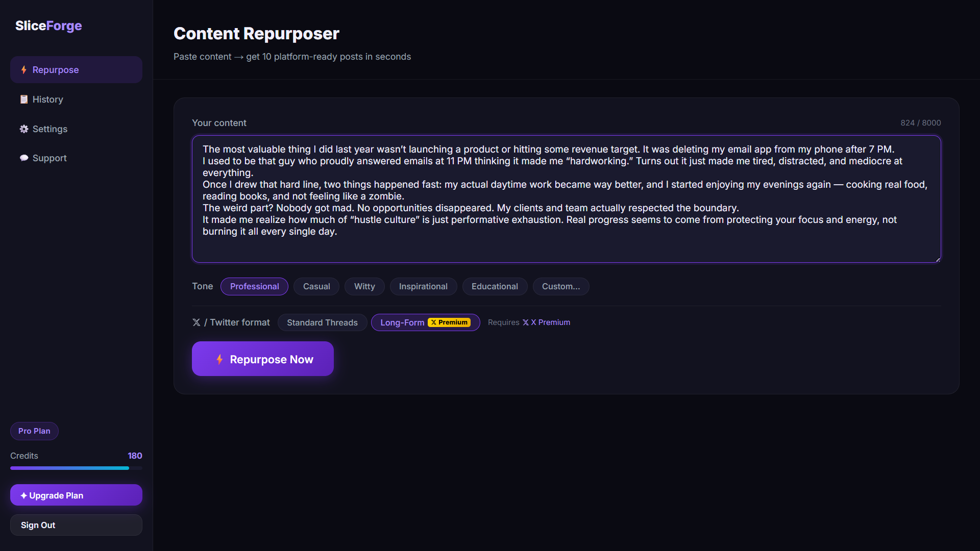Pick the Educational tone chip
The height and width of the screenshot is (551, 980).
pyautogui.click(x=494, y=287)
